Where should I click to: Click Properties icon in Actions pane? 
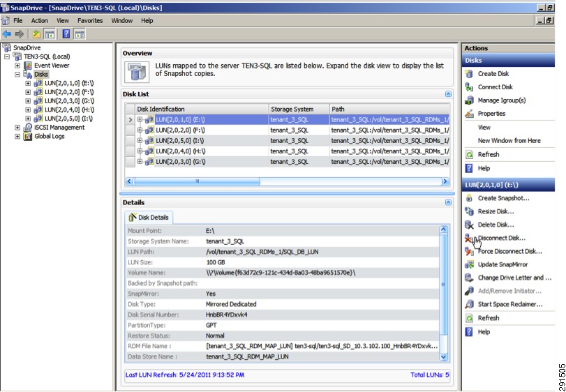(x=469, y=114)
